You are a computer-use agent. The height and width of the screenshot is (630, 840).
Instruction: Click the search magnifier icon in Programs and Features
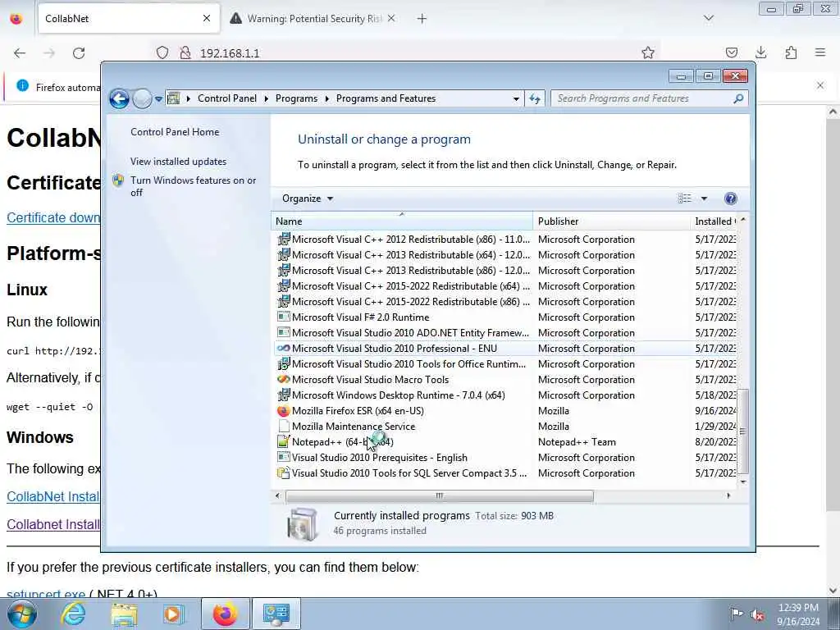coord(738,98)
